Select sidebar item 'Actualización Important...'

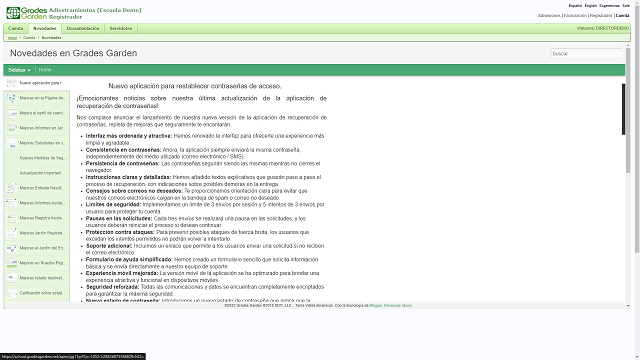(x=37, y=173)
